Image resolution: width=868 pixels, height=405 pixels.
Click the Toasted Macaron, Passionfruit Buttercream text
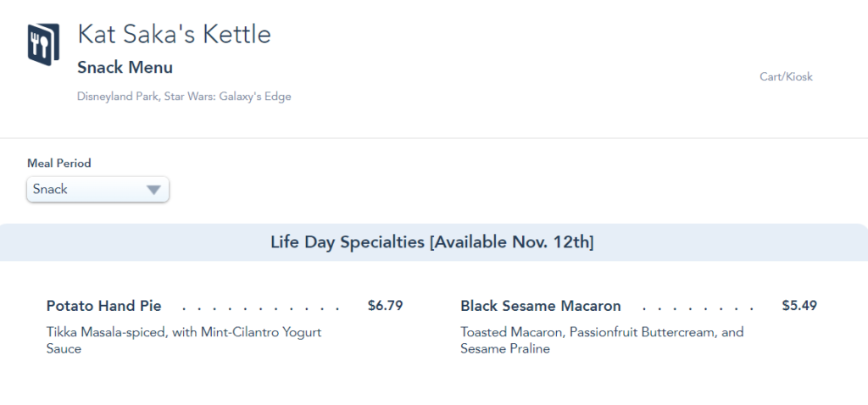pos(602,332)
